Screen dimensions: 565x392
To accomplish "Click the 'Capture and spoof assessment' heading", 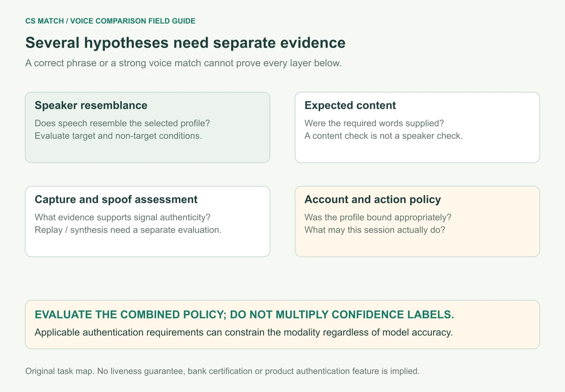I will click(x=116, y=200).
